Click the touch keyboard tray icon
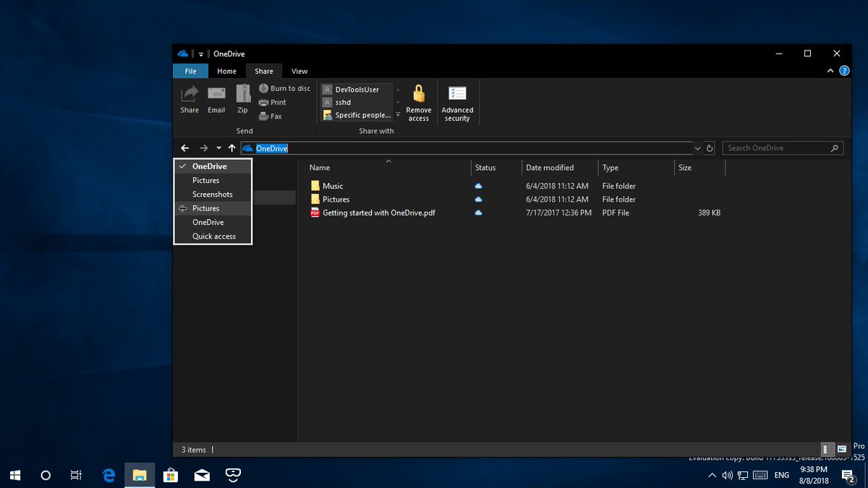The width and height of the screenshot is (868, 488). click(x=760, y=475)
